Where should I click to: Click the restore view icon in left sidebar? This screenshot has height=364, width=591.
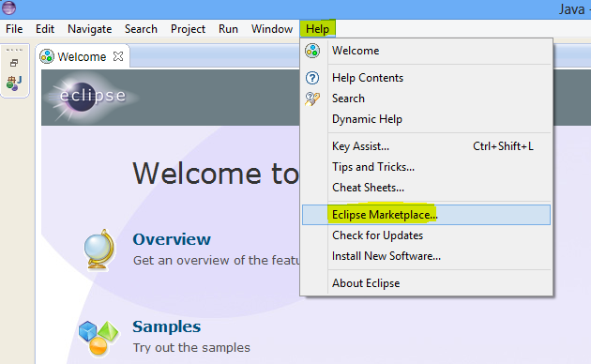[x=14, y=63]
